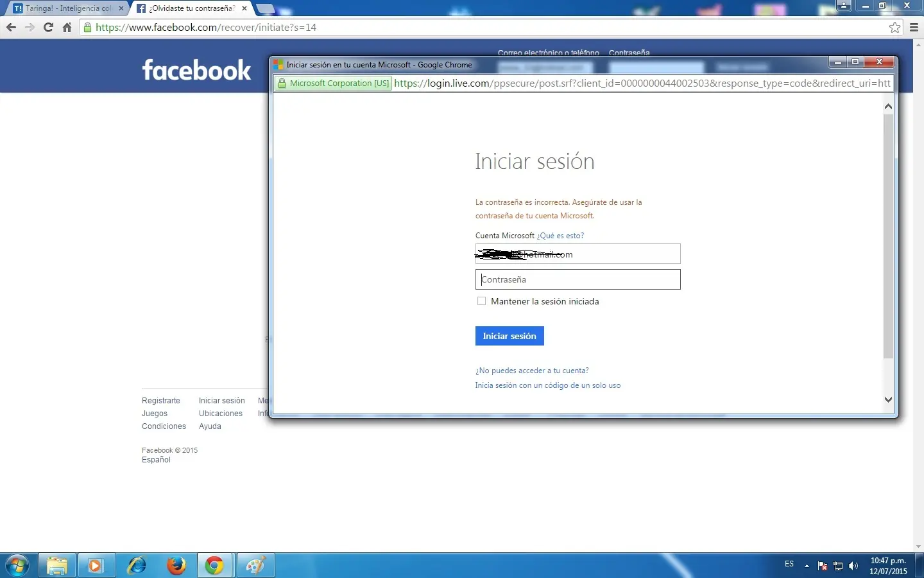
Task: Open Windows Media Player taskbar icon
Action: [x=96, y=566]
